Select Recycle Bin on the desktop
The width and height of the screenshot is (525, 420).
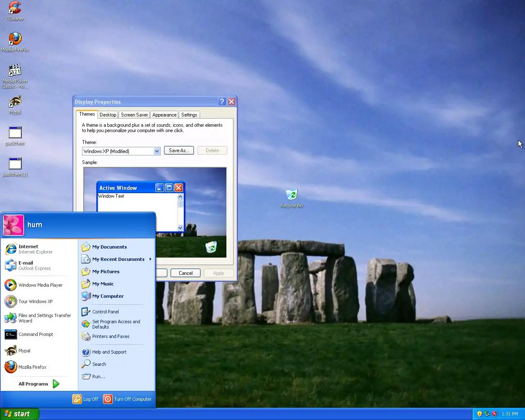[x=292, y=198]
